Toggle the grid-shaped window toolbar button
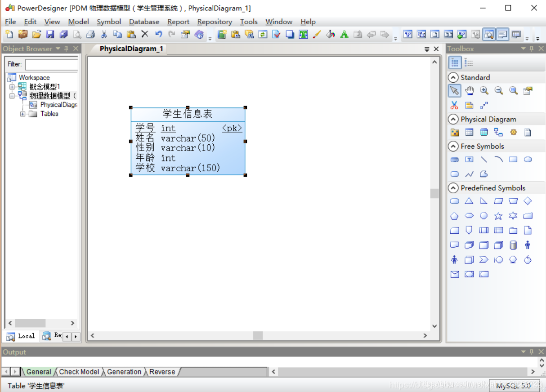546x392 pixels. [516, 34]
